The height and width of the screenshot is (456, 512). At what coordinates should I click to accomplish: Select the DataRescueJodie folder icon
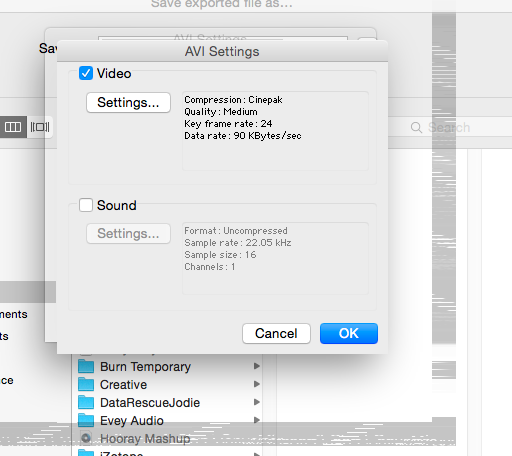(86, 402)
